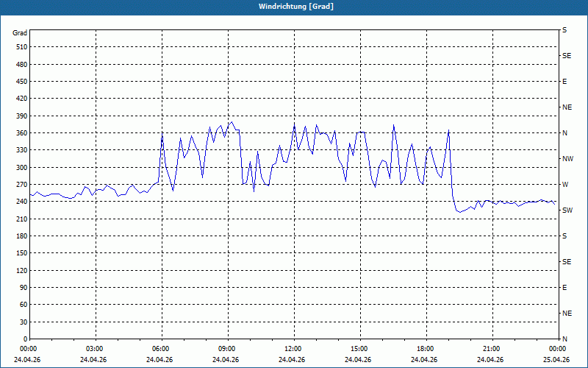Select the 300 degree axis label
Screen dimensions: 588x368
click(x=22, y=168)
